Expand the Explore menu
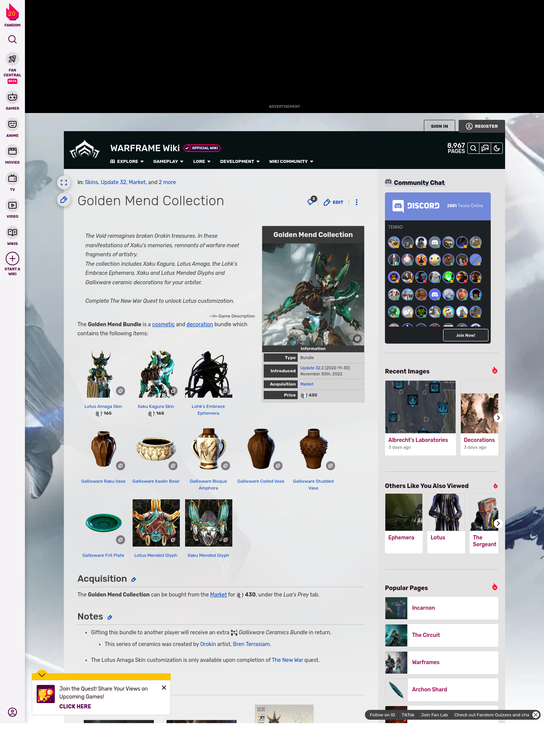544x756 pixels. pos(127,161)
